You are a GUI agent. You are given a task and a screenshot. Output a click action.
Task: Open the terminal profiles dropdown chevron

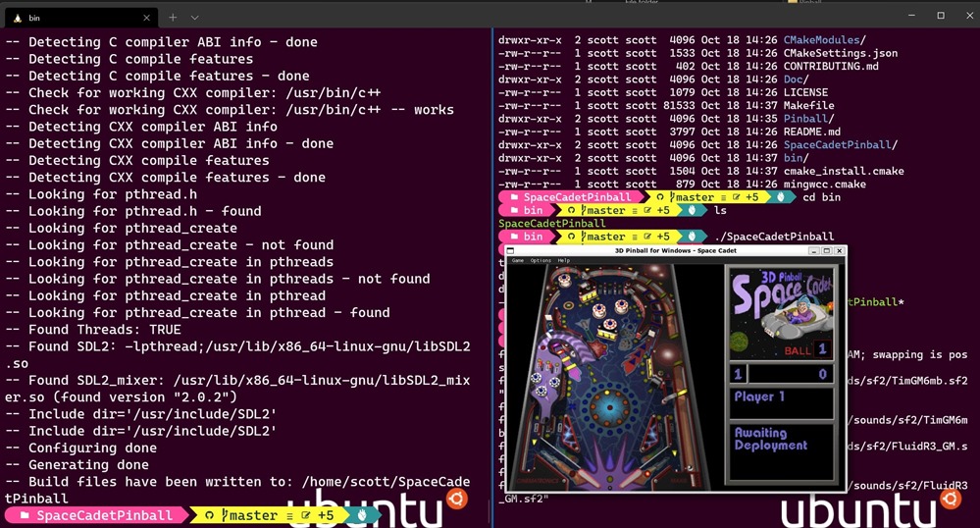tap(194, 18)
